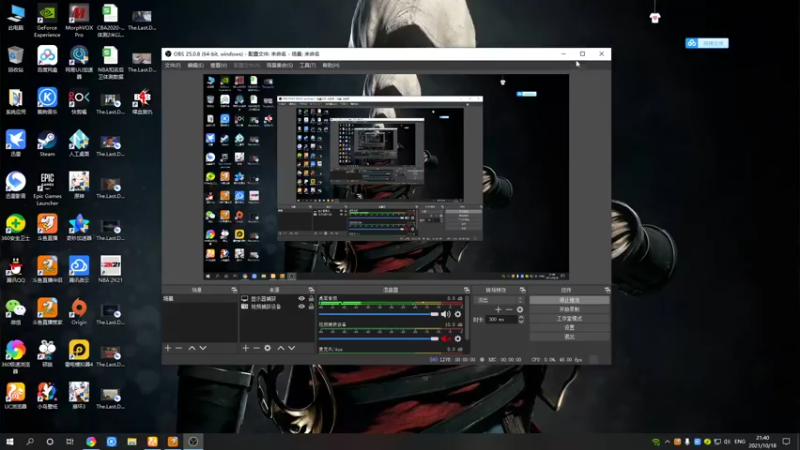Decrease transition duration with down arrow
The height and width of the screenshot is (450, 800).
point(521,321)
